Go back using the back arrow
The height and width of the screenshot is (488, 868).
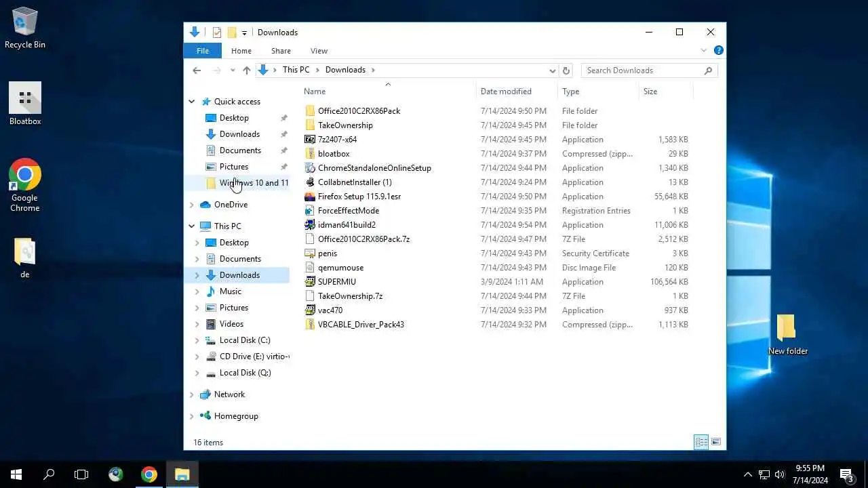197,70
